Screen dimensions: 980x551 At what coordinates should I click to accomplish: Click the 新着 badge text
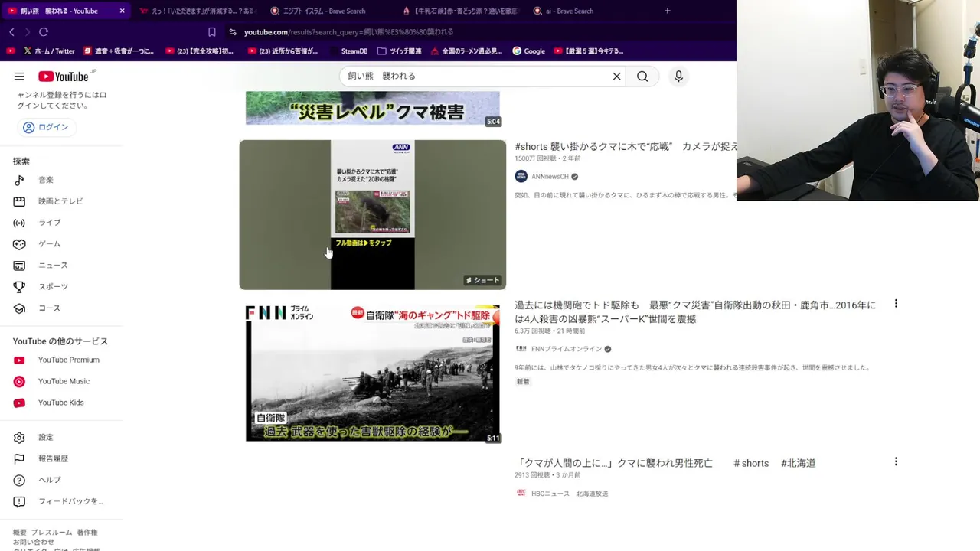pos(523,382)
